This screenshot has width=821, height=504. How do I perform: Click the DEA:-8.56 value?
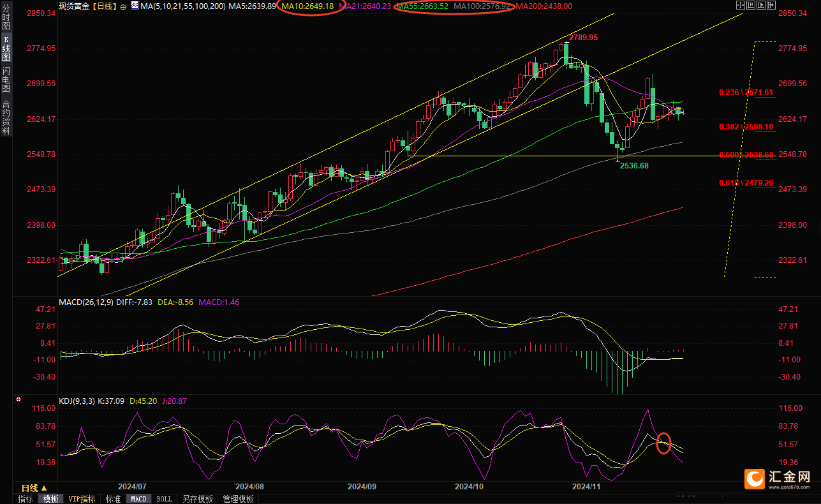175,302
